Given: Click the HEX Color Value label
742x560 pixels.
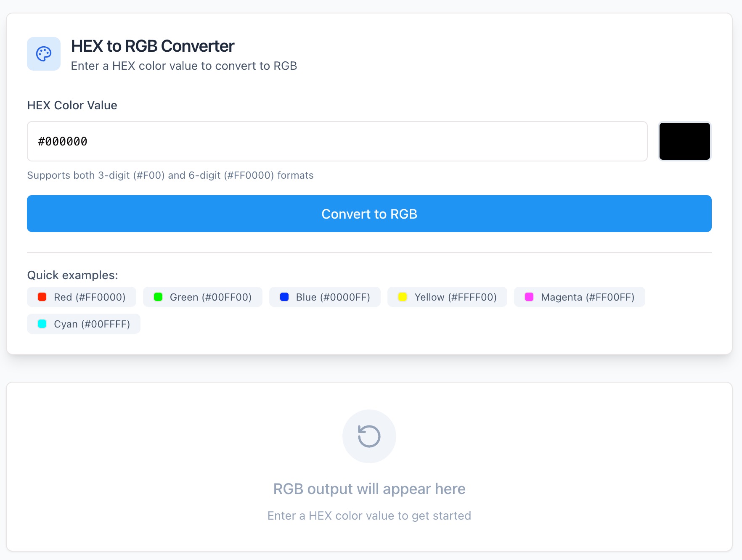Looking at the screenshot, I should coord(72,105).
